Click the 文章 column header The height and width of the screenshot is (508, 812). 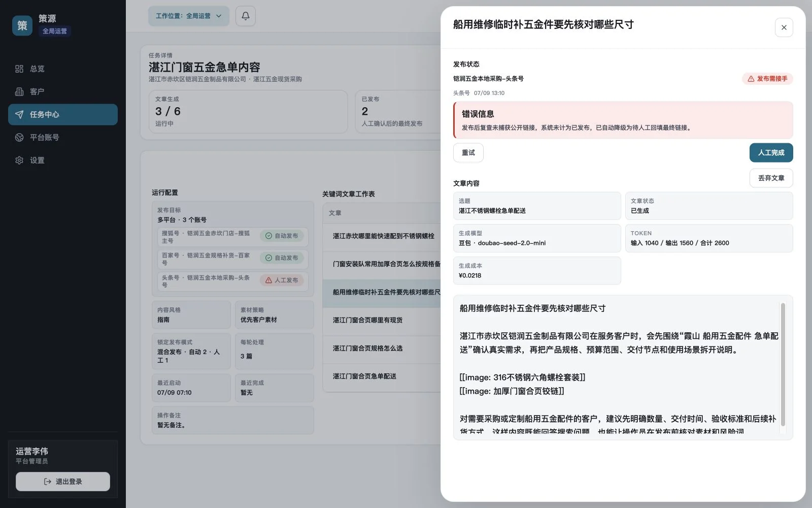[335, 213]
